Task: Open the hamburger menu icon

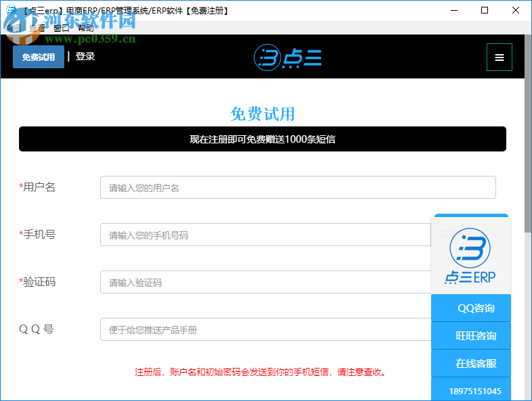Action: [x=499, y=57]
